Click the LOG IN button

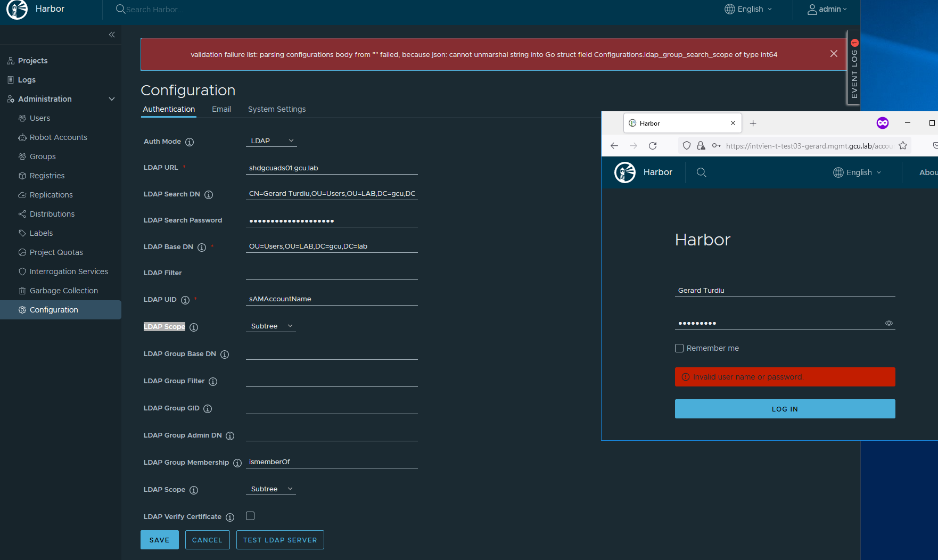(x=785, y=409)
